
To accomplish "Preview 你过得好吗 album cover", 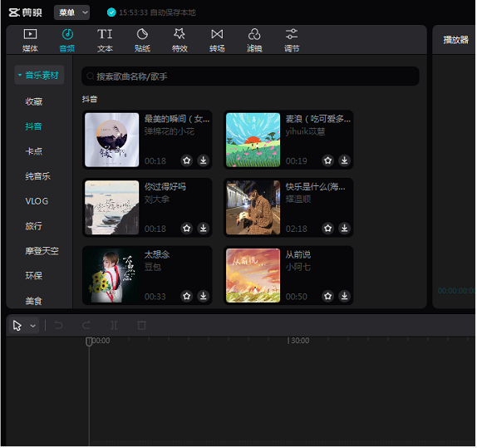I will 112,208.
